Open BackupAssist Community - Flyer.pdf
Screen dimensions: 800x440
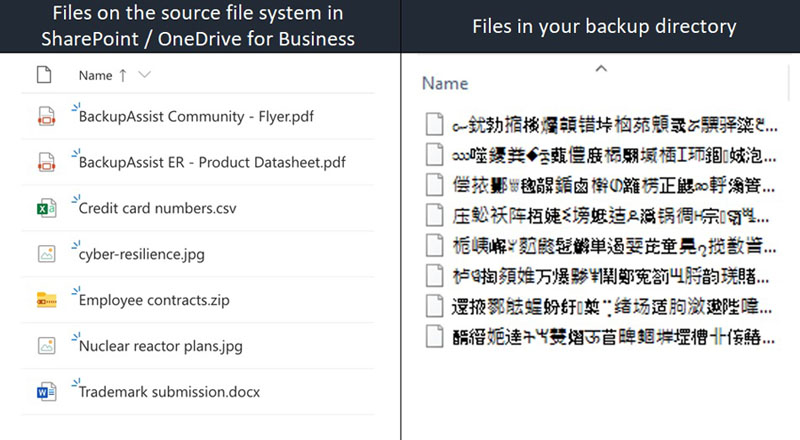point(196,116)
